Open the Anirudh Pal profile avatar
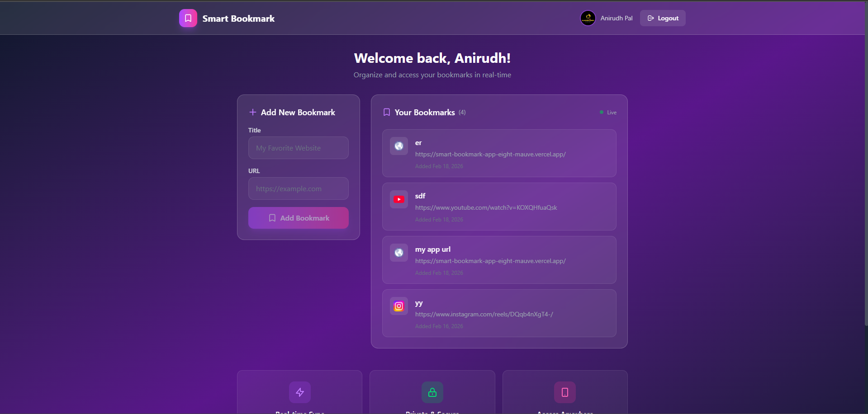Screen dimensions: 868x414 click(588, 18)
